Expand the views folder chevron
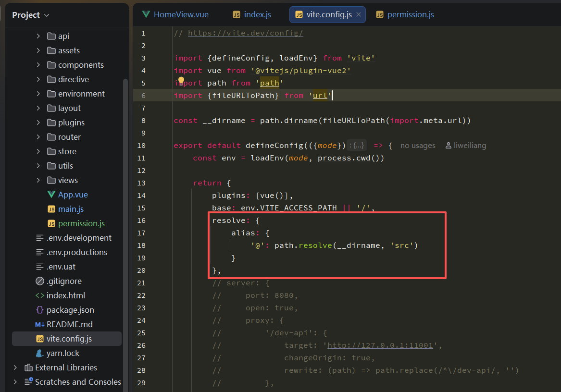Viewport: 561px width, 392px height. click(x=39, y=180)
